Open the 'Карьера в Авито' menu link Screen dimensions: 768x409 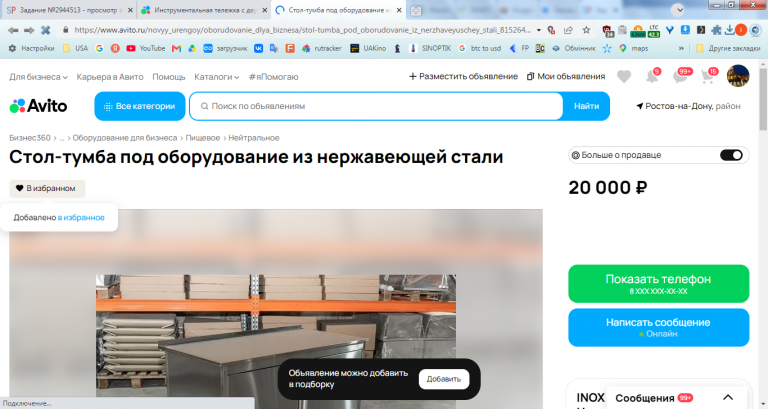click(x=110, y=77)
